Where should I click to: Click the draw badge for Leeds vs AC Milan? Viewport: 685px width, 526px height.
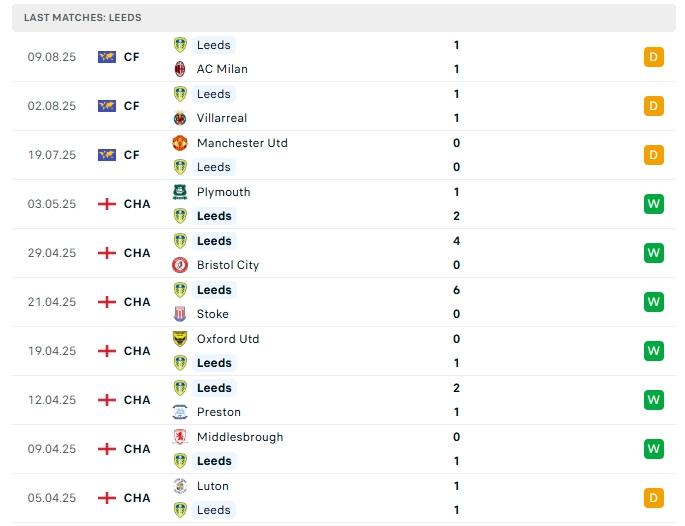coord(654,57)
